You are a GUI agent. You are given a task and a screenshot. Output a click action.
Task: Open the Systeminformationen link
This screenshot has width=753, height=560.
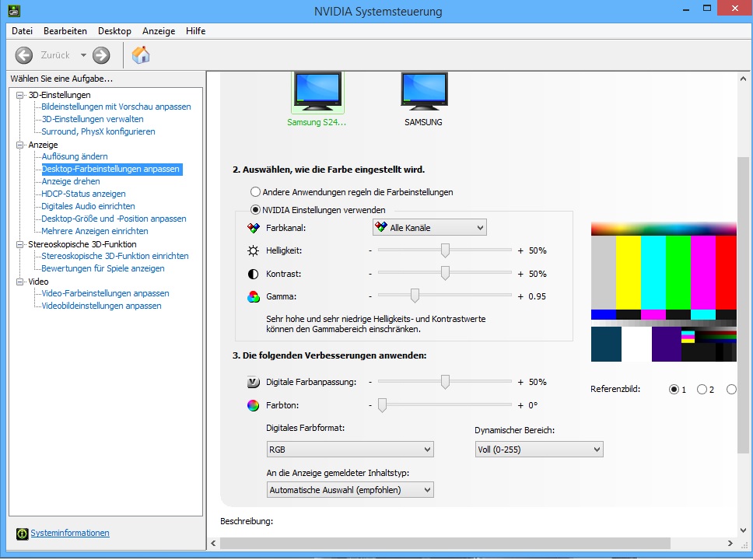(x=70, y=534)
